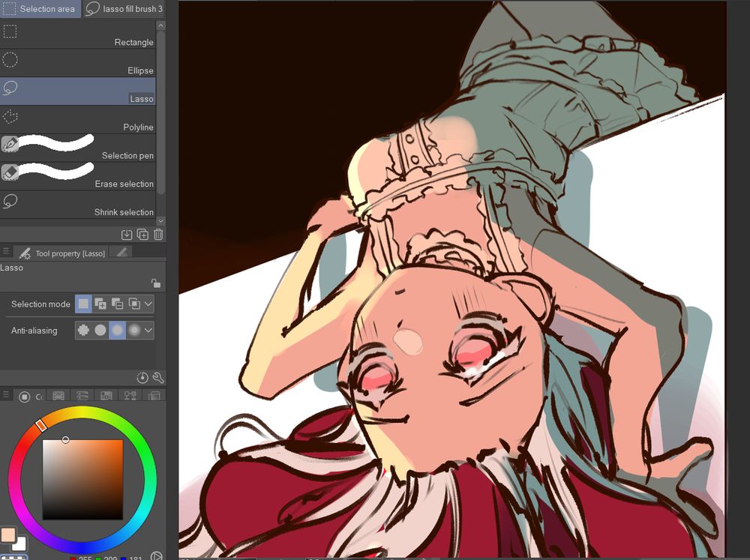The image size is (750, 560).
Task: Click the 'Lasso' heading in Tool property
Action: click(x=11, y=268)
